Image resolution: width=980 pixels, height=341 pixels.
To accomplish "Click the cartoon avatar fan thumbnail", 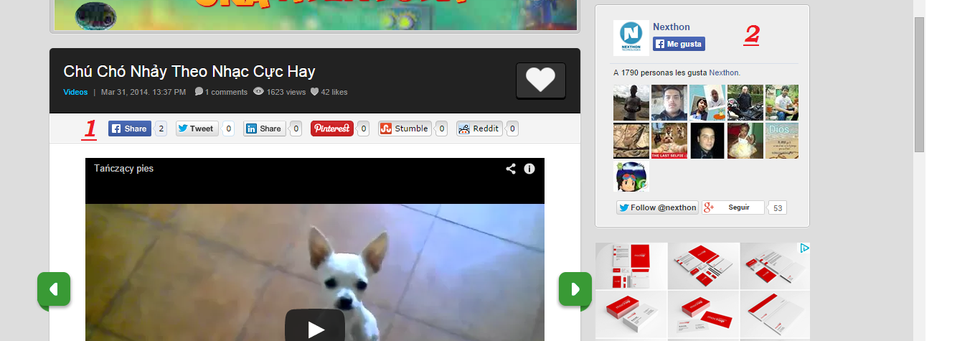I will tap(631, 177).
